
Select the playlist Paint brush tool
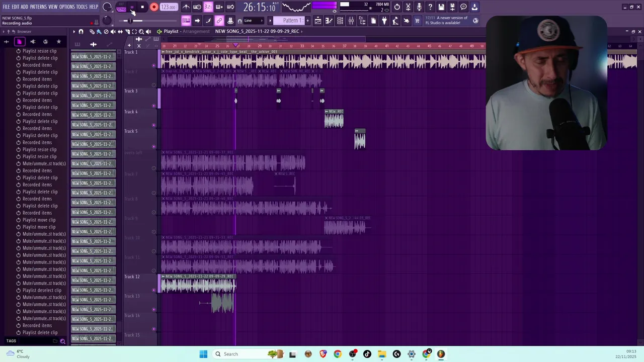tap(99, 32)
